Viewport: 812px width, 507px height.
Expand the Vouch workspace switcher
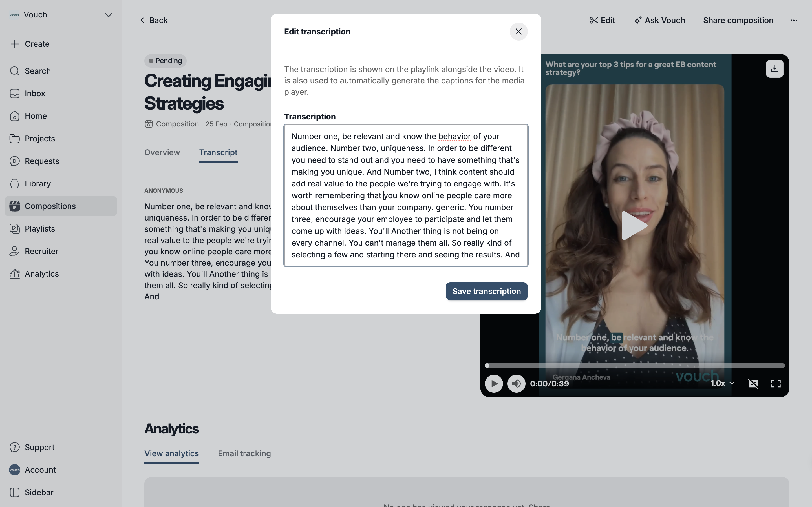coord(108,15)
